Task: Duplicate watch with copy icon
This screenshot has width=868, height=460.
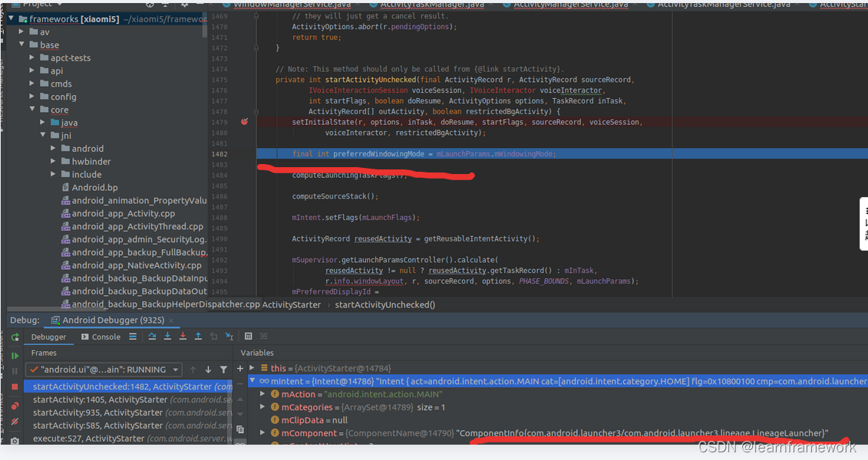Action: (x=240, y=429)
